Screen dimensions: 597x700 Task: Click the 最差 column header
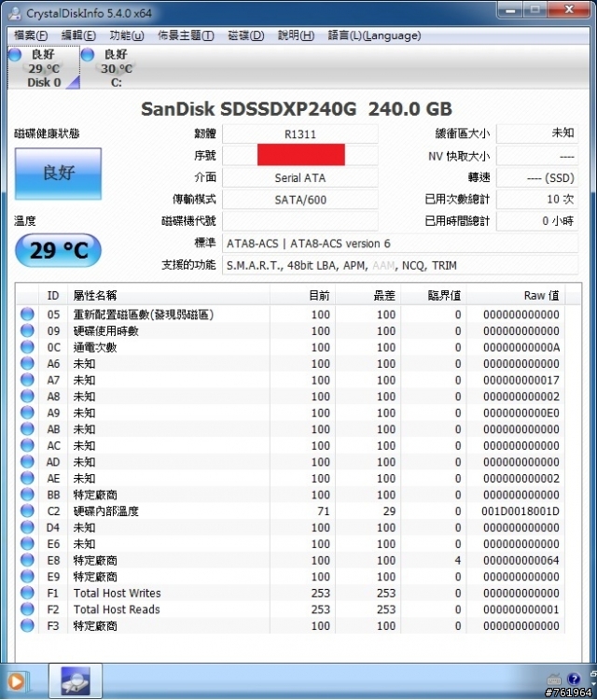[x=368, y=295]
